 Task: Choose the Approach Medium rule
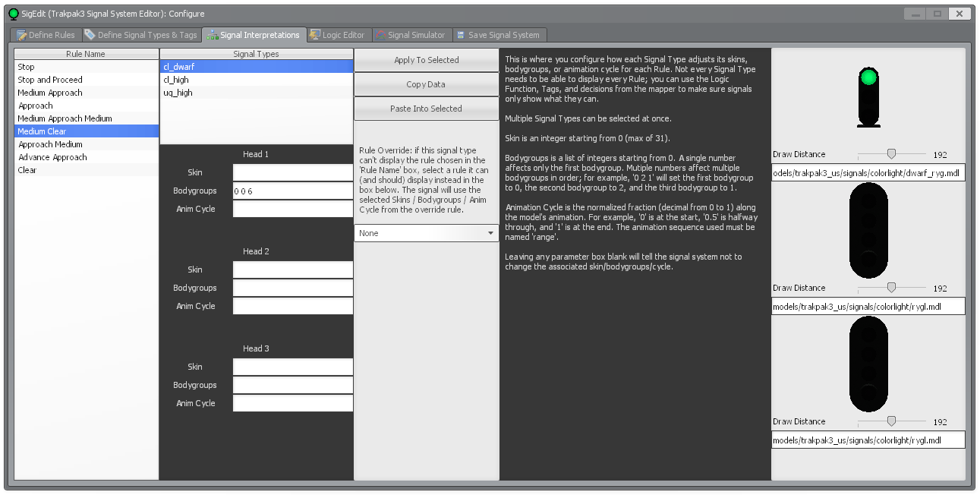(x=87, y=144)
